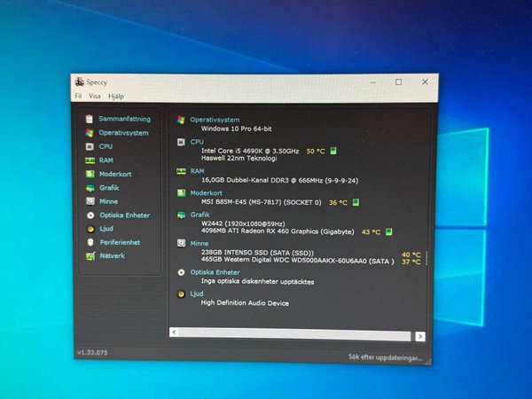Select Nätverk in the sidebar
This screenshot has height=399, width=532.
click(113, 256)
